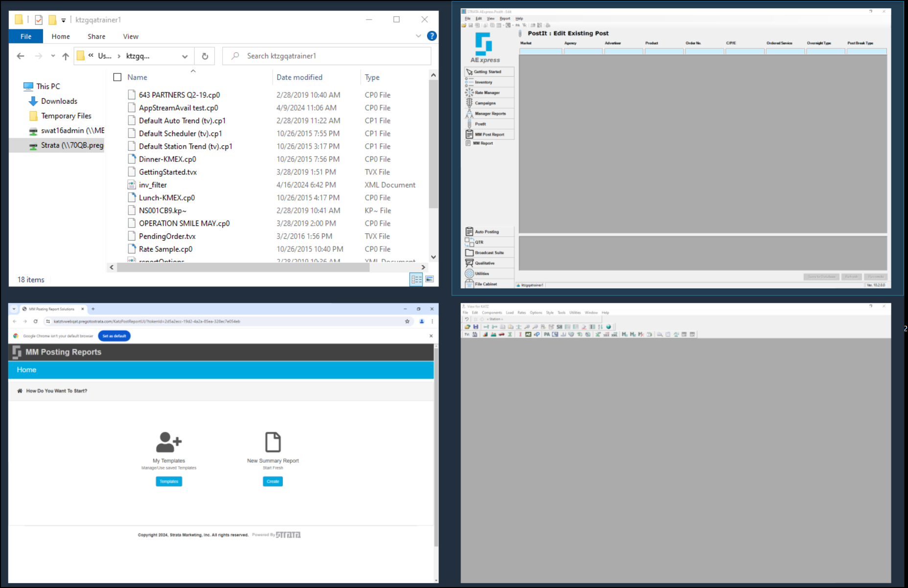Click the save icon in View for KATZ

pyautogui.click(x=476, y=327)
